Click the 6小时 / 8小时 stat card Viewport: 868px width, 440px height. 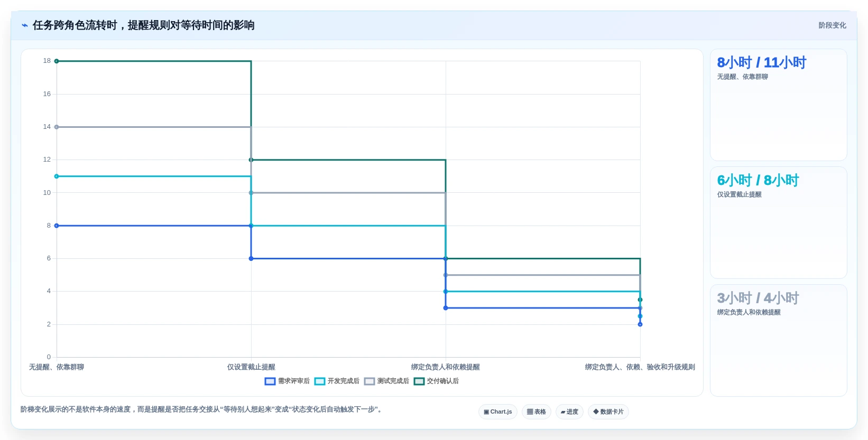coord(779,222)
